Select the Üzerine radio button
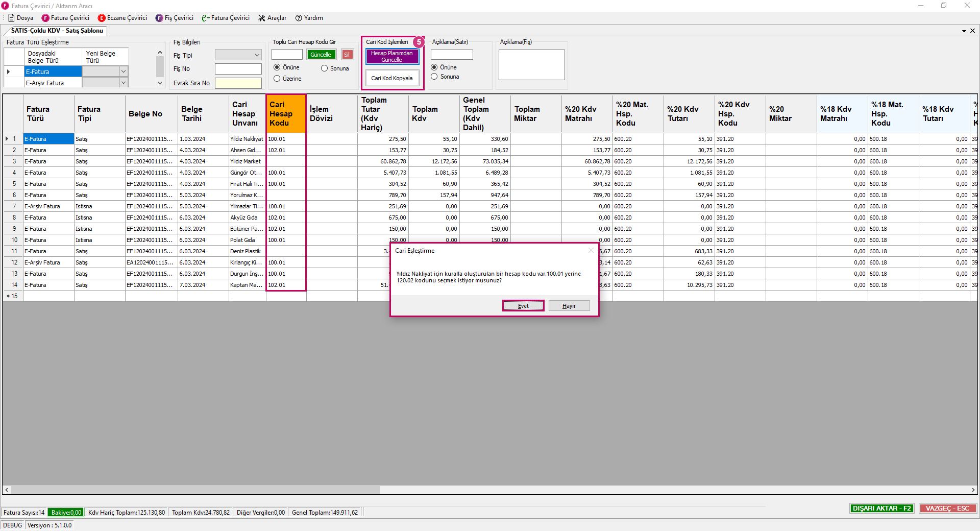Image resolution: width=980 pixels, height=531 pixels. [x=277, y=79]
